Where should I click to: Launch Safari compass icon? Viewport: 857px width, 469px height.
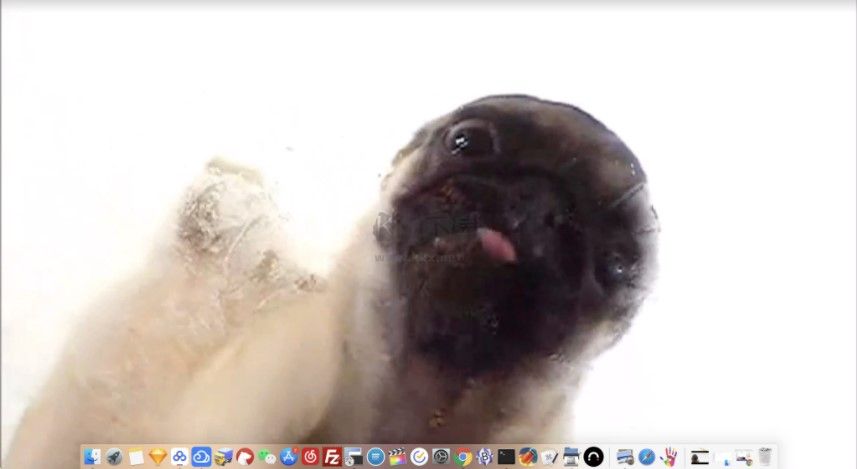tap(647, 457)
